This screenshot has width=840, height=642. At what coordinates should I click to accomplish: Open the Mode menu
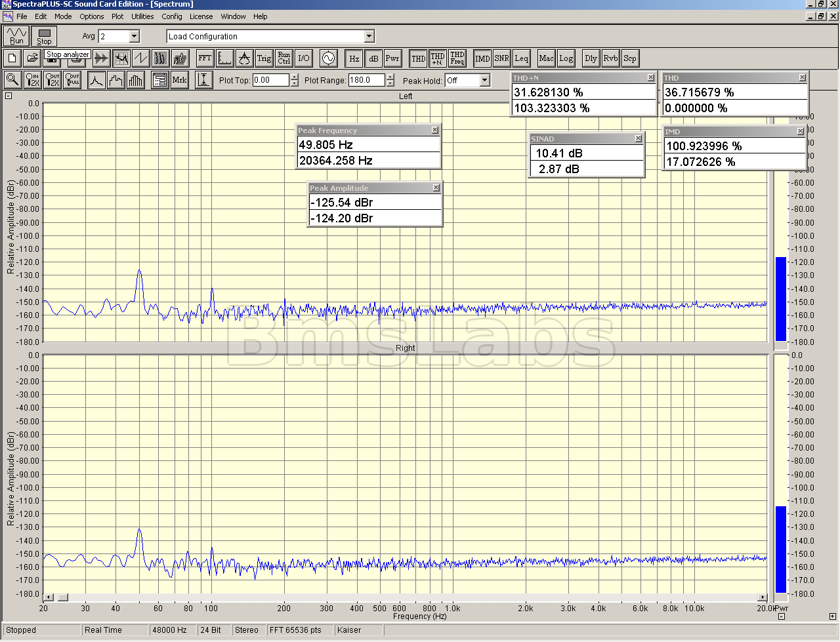63,16
